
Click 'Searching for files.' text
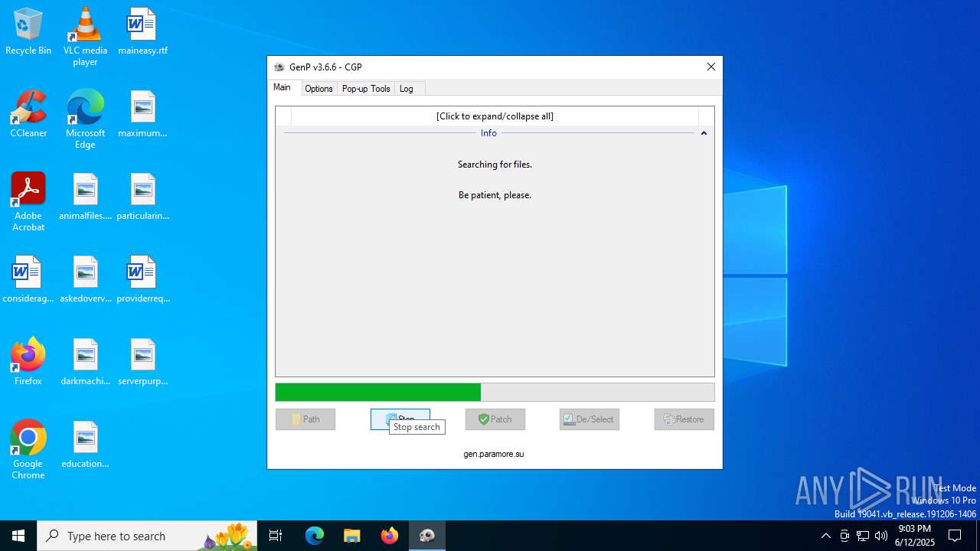[495, 165]
